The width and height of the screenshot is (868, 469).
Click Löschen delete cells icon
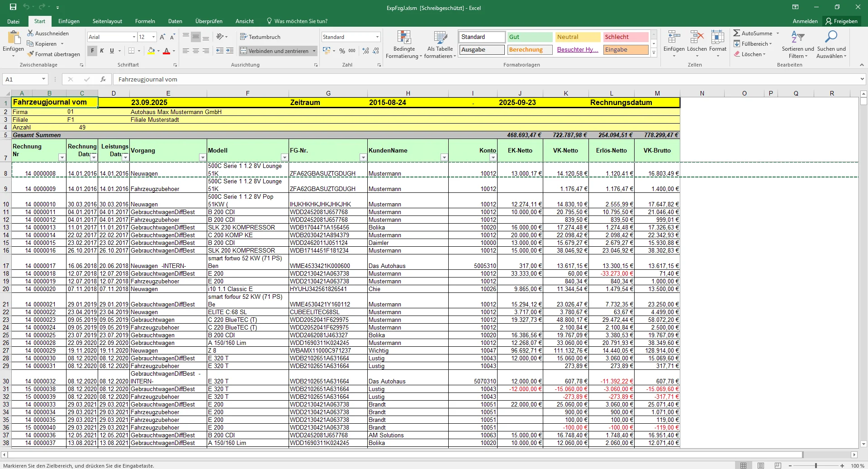pyautogui.click(x=697, y=37)
